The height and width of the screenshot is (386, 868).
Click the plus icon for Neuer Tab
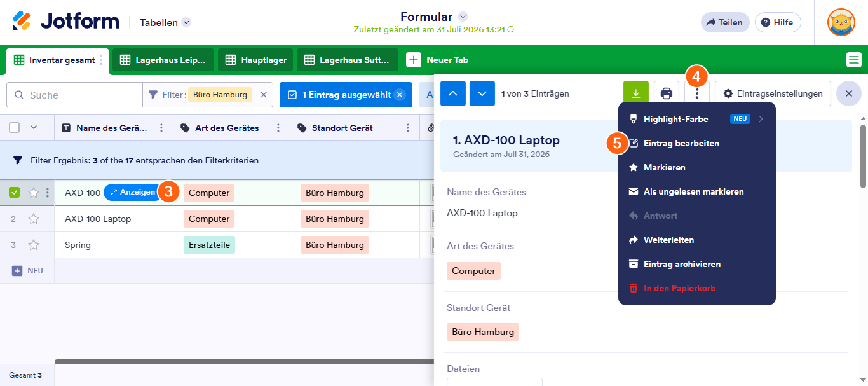pyautogui.click(x=414, y=60)
